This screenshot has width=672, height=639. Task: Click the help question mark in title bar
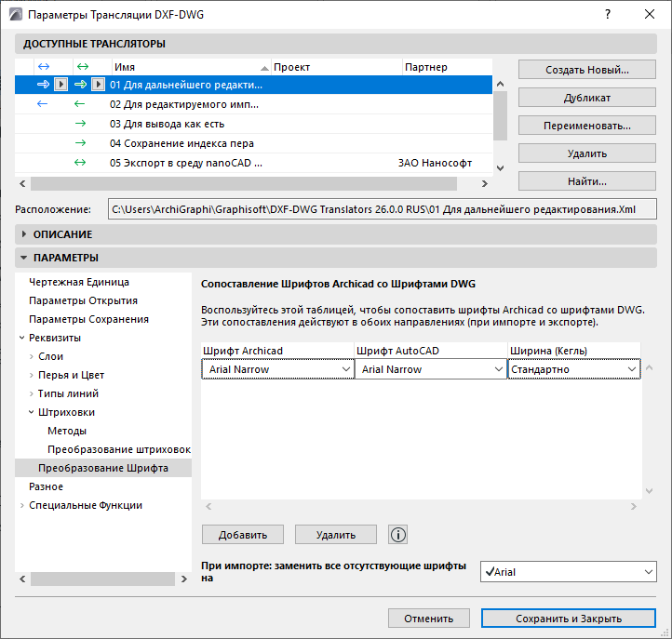[x=608, y=15]
